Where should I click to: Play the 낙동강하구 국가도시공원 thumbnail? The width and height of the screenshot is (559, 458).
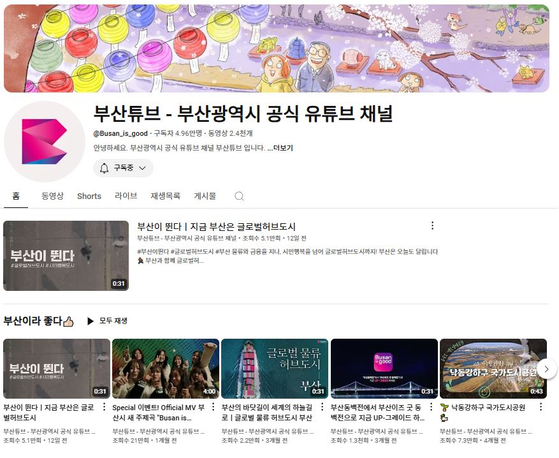tap(493, 369)
